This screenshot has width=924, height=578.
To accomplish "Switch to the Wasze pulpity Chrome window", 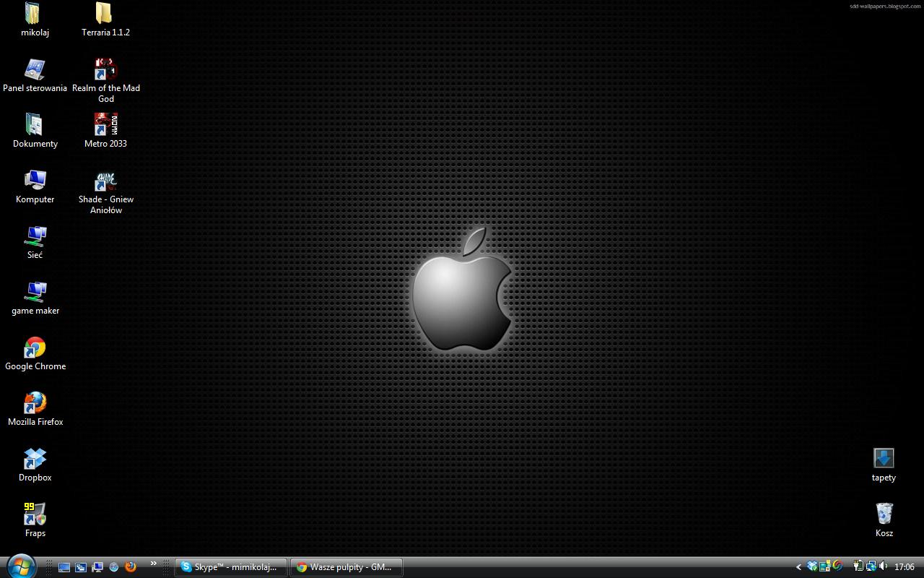I will 346,567.
